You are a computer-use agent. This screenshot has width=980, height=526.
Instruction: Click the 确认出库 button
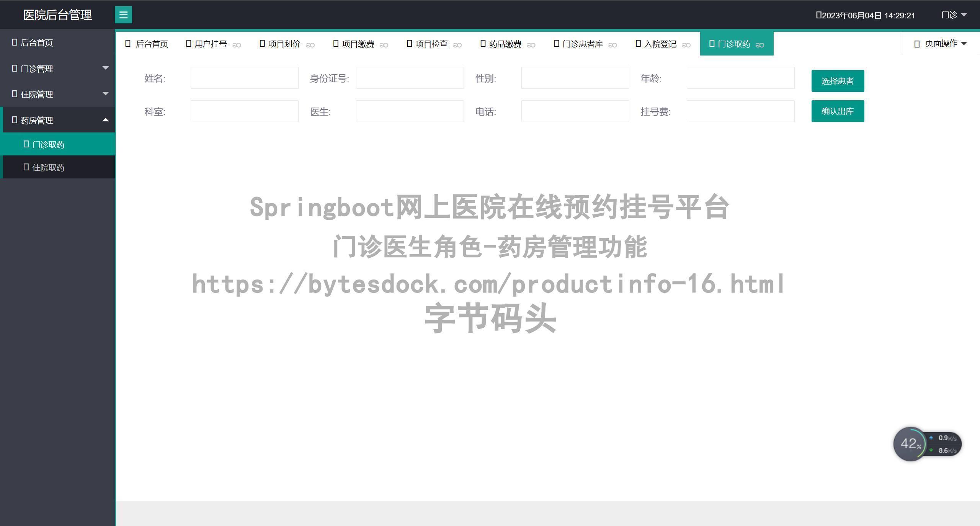coord(838,111)
